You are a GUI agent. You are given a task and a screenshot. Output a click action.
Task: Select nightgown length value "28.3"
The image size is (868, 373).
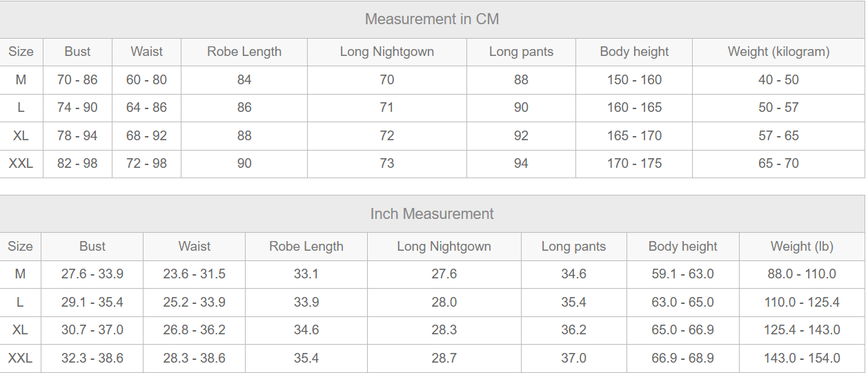pos(444,330)
